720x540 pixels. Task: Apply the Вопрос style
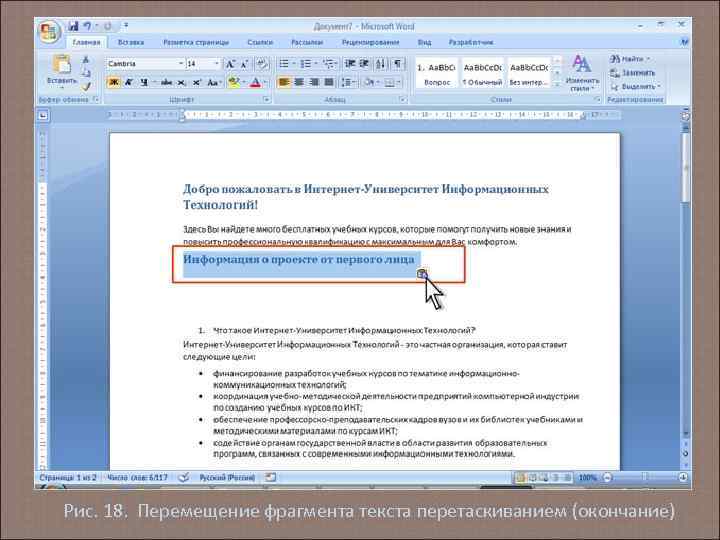coord(436,73)
